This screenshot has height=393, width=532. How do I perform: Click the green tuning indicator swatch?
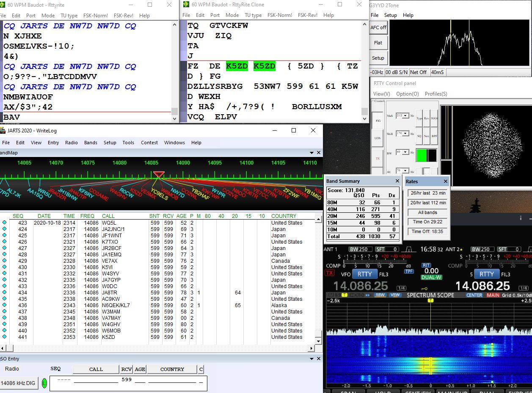click(421, 155)
